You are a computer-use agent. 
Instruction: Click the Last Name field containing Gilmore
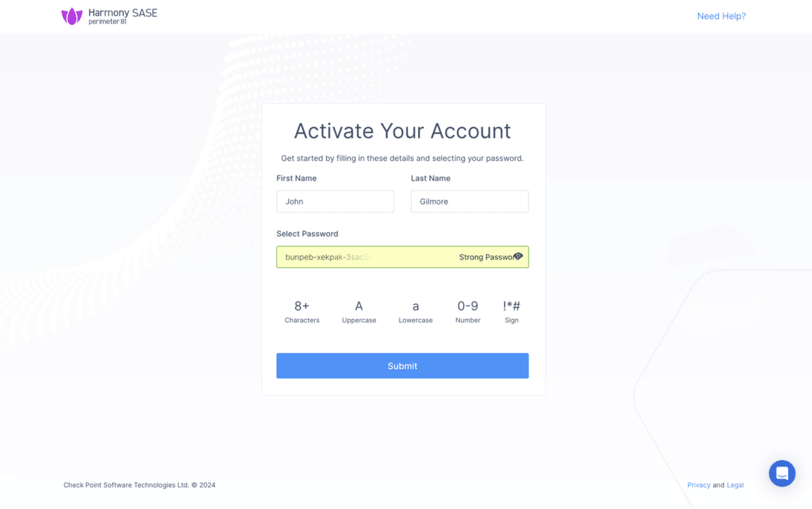pos(469,201)
